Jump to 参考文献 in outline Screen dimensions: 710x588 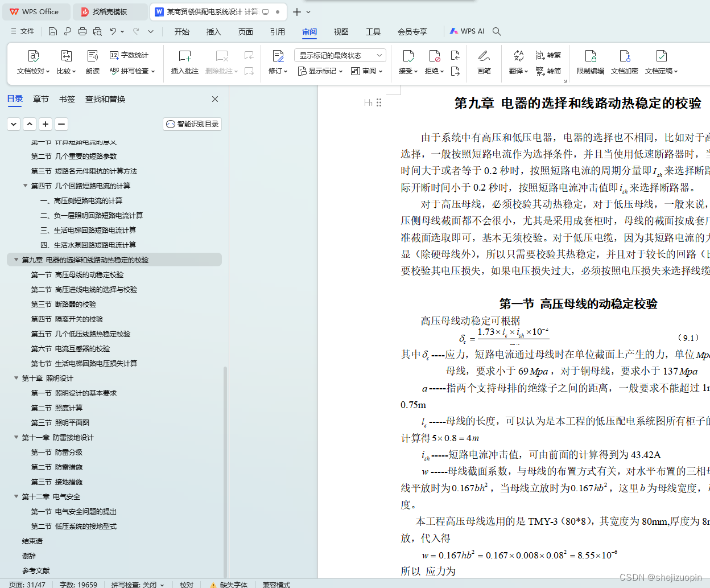click(x=36, y=570)
